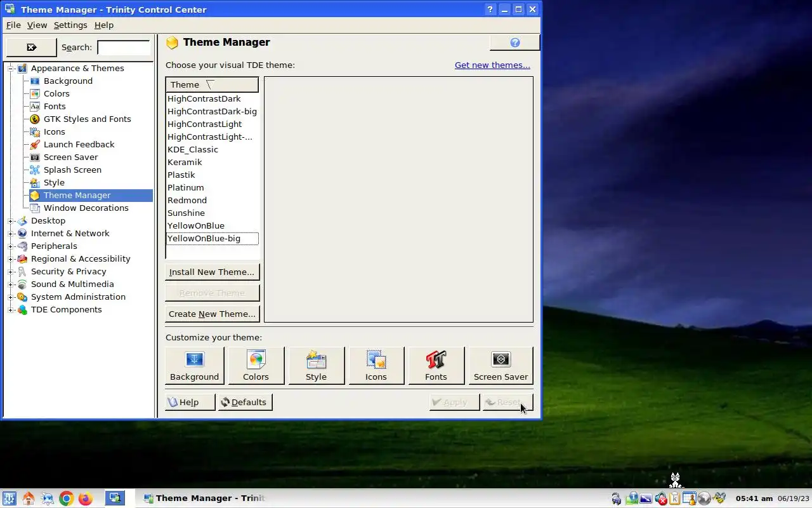Sort by the Theme column header
This screenshot has width=812, height=508.
[212, 84]
